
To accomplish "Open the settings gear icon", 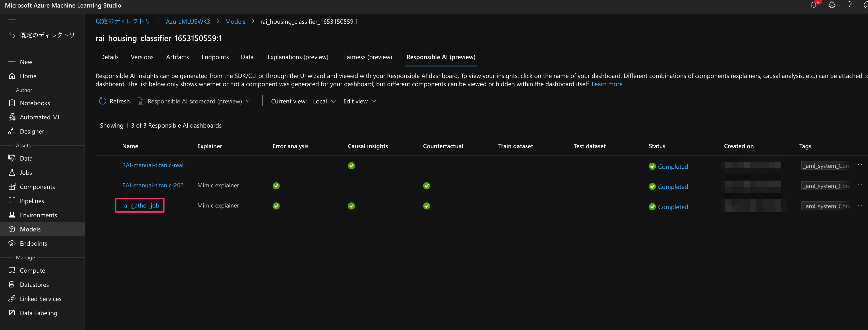I will pos(832,5).
